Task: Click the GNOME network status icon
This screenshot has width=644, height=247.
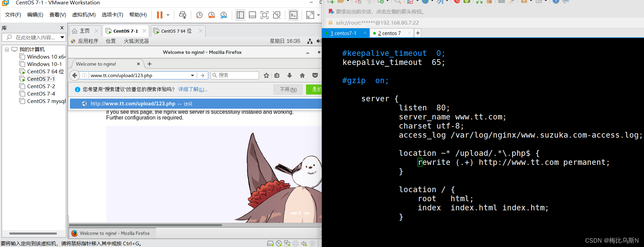Action: coord(310,41)
